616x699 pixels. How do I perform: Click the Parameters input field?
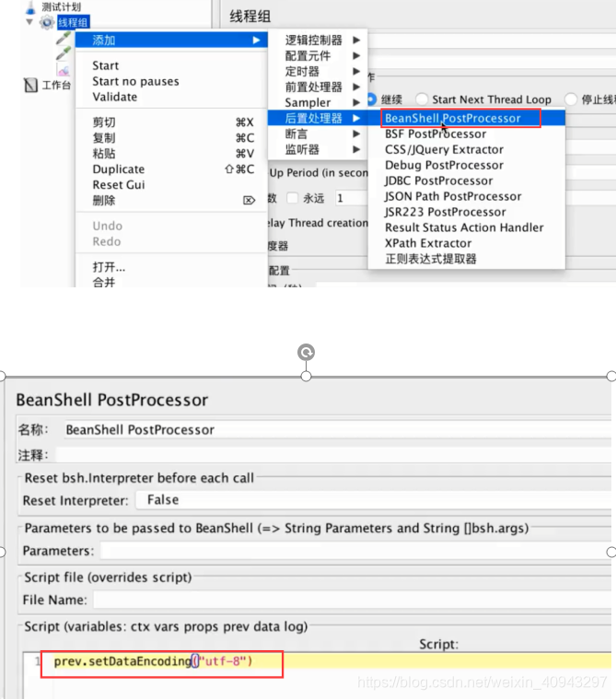click(x=356, y=551)
